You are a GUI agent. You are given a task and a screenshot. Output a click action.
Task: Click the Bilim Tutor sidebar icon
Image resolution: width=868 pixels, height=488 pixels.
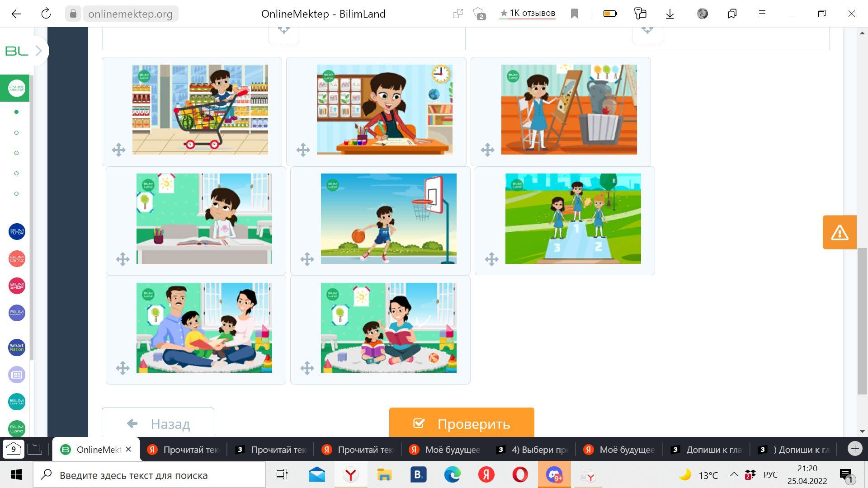(x=17, y=232)
